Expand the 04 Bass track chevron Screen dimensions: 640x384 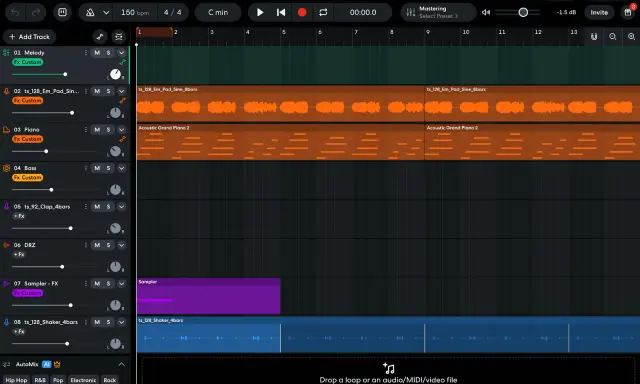[x=121, y=168]
